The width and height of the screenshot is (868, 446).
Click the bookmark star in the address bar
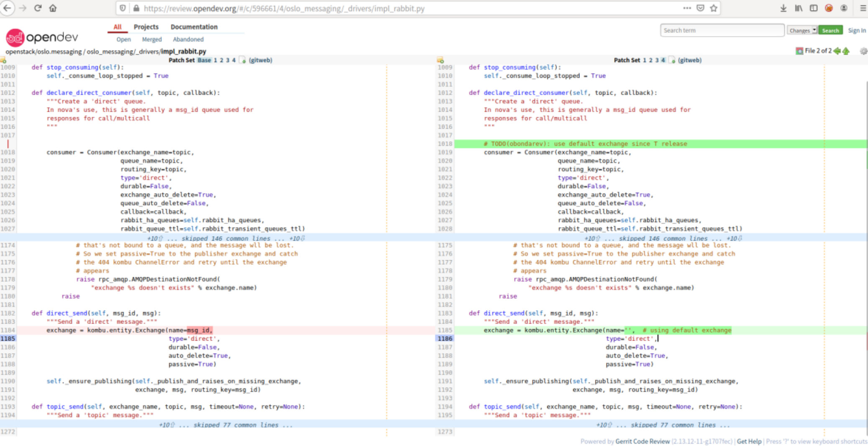pyautogui.click(x=714, y=8)
